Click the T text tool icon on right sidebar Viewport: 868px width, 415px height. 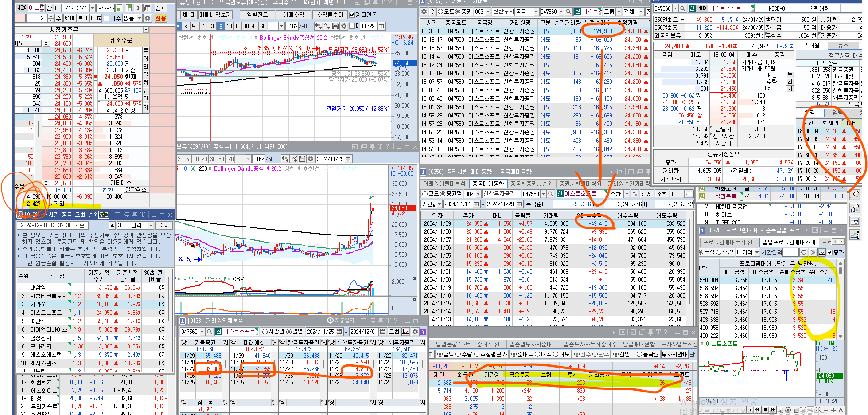[x=856, y=222]
